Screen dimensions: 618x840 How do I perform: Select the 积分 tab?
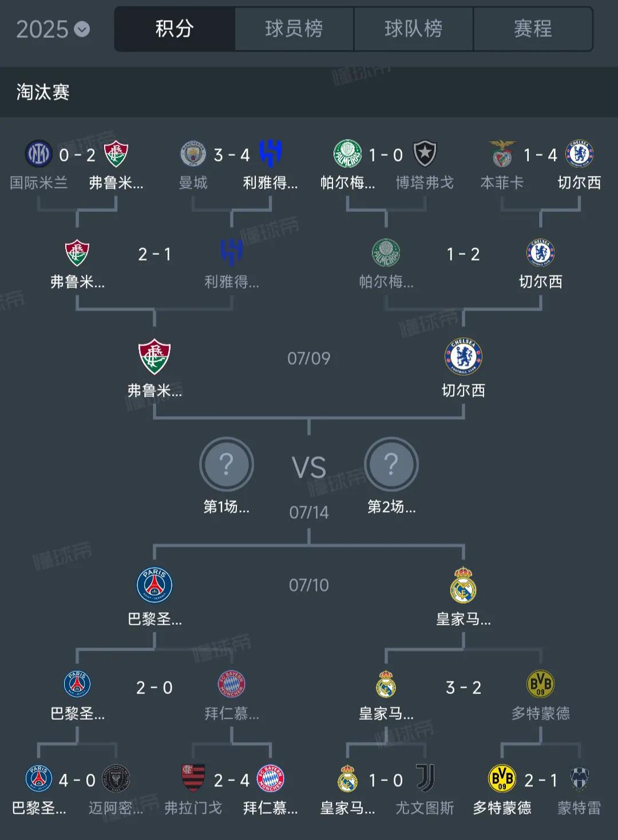tap(175, 29)
